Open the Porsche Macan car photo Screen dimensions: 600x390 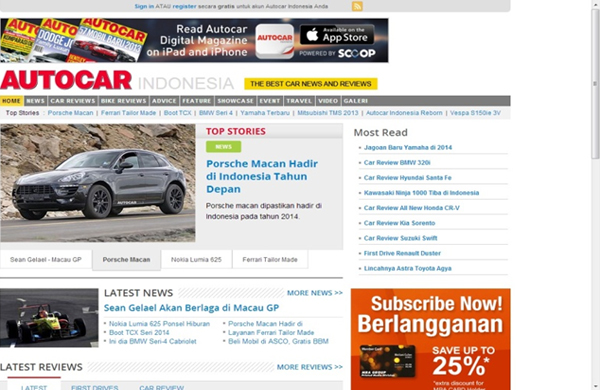(98, 183)
